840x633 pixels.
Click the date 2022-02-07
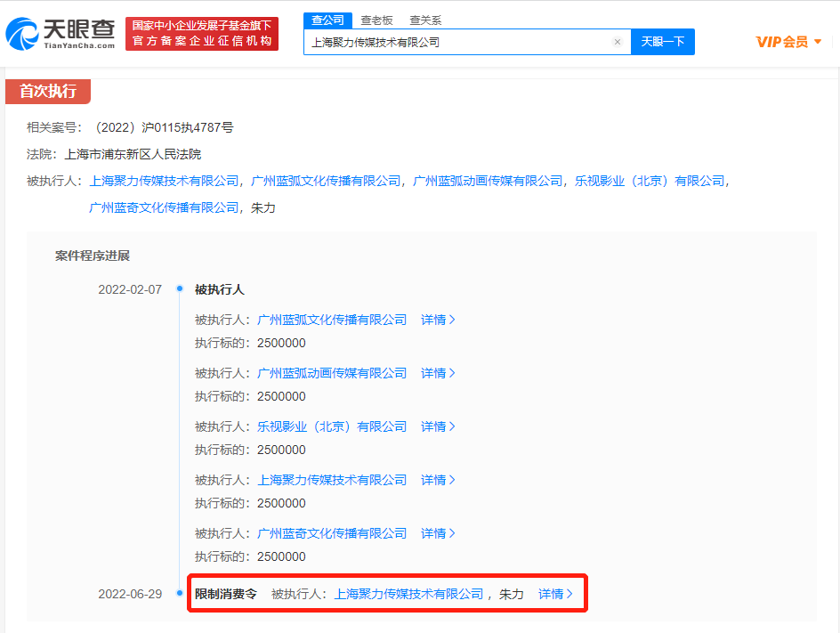130,290
